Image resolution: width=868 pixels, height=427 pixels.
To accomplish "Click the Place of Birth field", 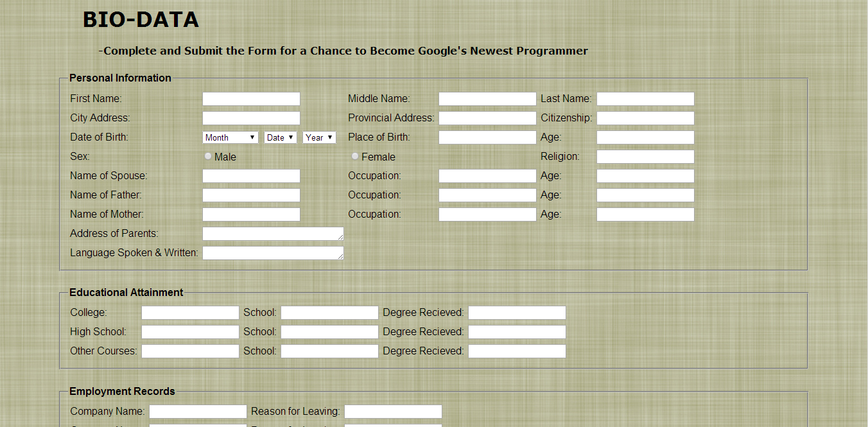I will pyautogui.click(x=487, y=137).
